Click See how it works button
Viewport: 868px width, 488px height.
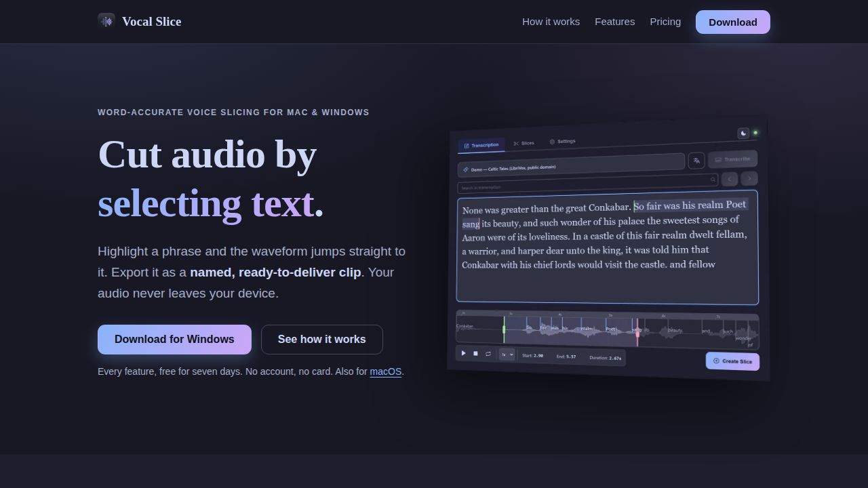click(321, 340)
